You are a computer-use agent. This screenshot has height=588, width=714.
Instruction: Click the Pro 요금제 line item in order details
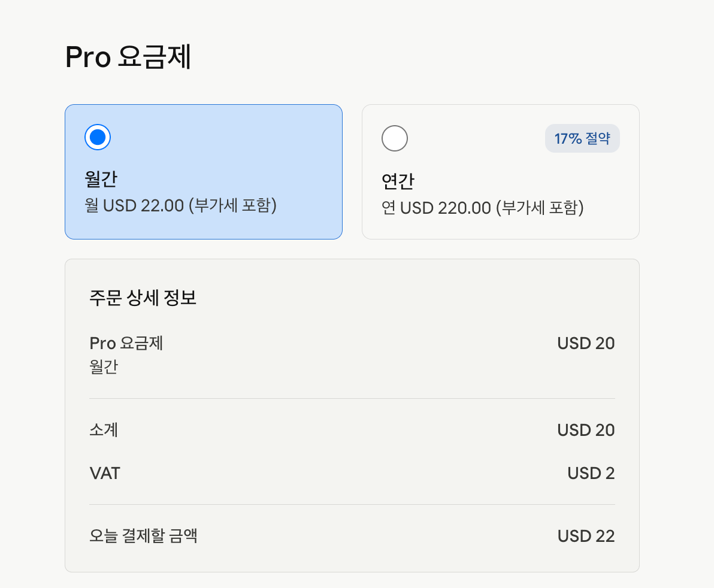[126, 343]
